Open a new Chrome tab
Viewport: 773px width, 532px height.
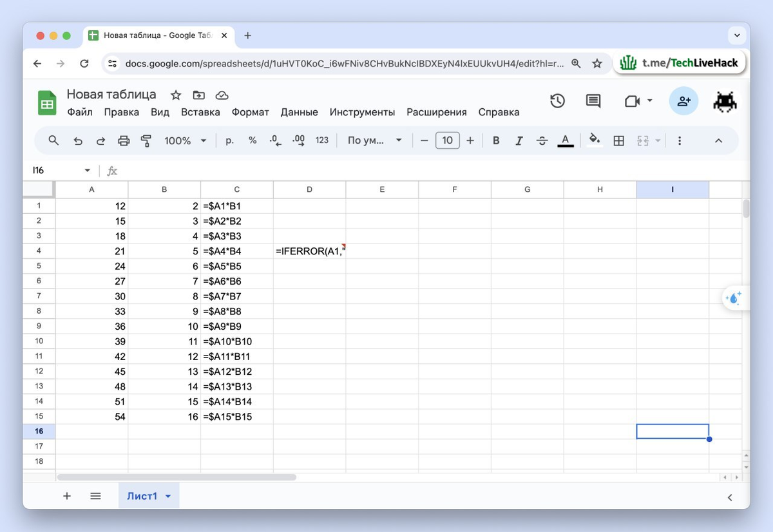click(247, 35)
